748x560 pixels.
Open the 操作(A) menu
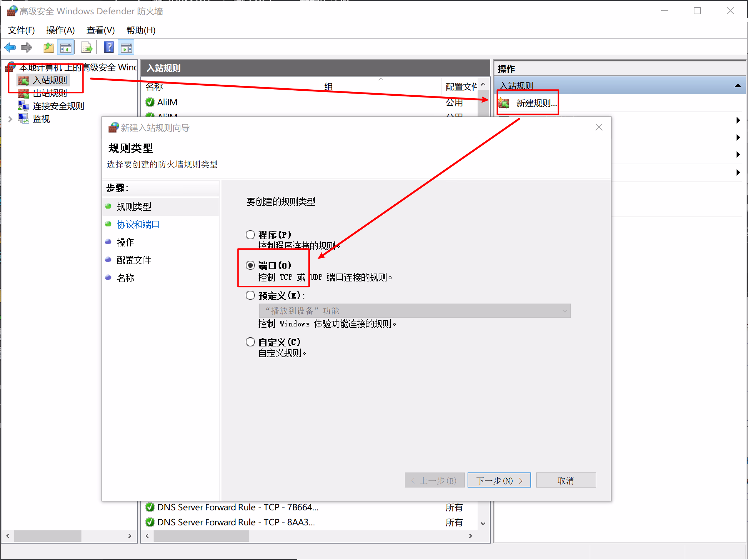(60, 30)
